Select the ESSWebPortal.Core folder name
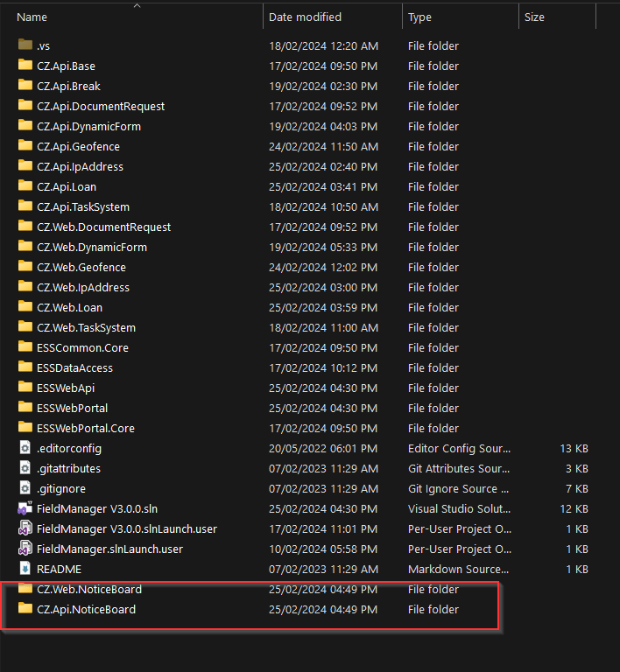This screenshot has width=620, height=672. pos(86,429)
